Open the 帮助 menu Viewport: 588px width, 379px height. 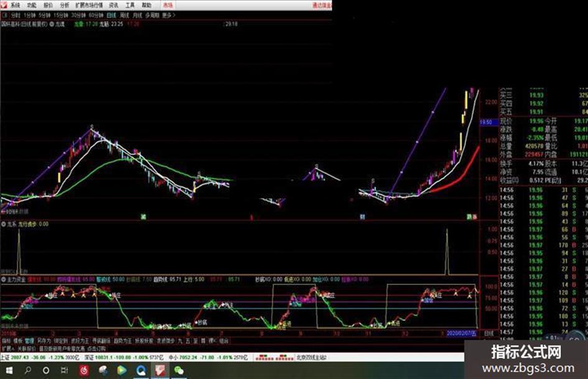[146, 5]
